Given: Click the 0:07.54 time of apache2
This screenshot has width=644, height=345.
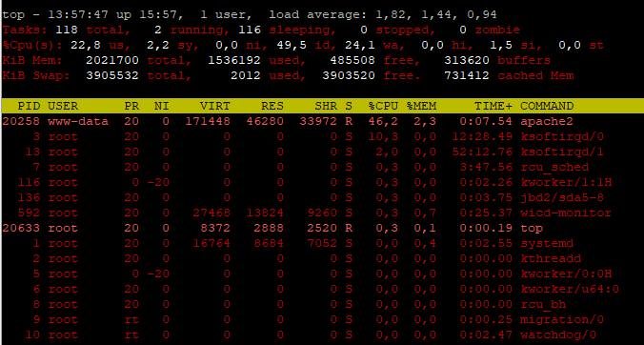Looking at the screenshot, I should click(x=486, y=122).
